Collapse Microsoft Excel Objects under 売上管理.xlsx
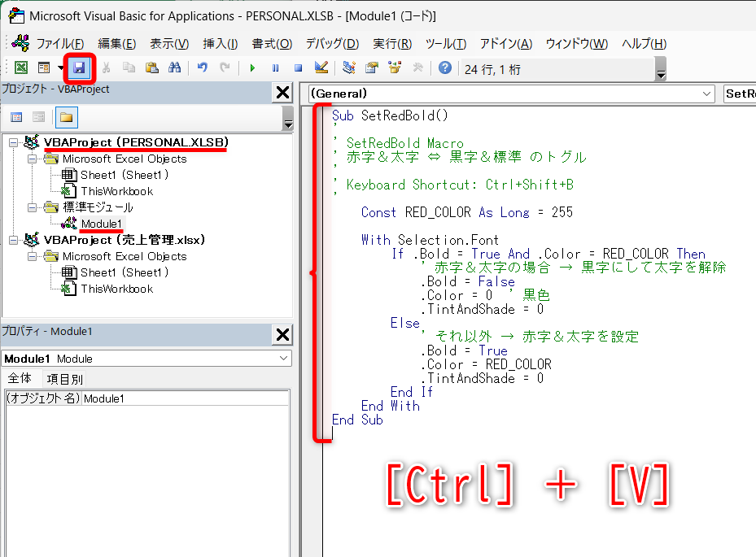 coord(32,256)
